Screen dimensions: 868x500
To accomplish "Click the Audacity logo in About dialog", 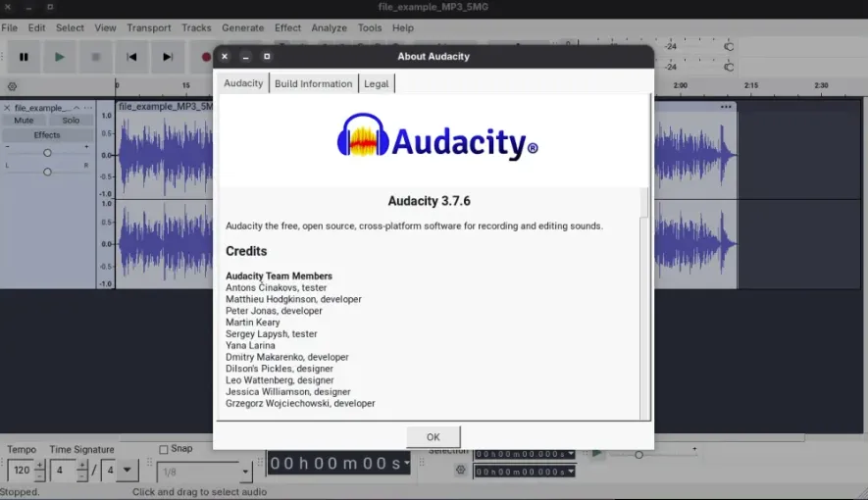I will click(x=437, y=136).
